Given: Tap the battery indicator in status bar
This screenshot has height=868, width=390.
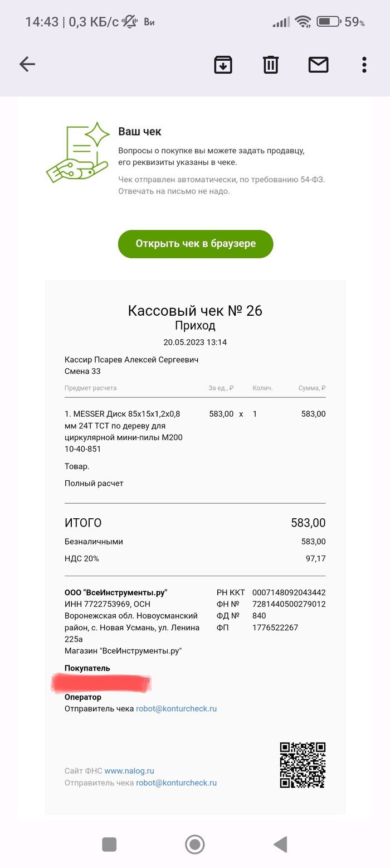Looking at the screenshot, I should click(328, 22).
